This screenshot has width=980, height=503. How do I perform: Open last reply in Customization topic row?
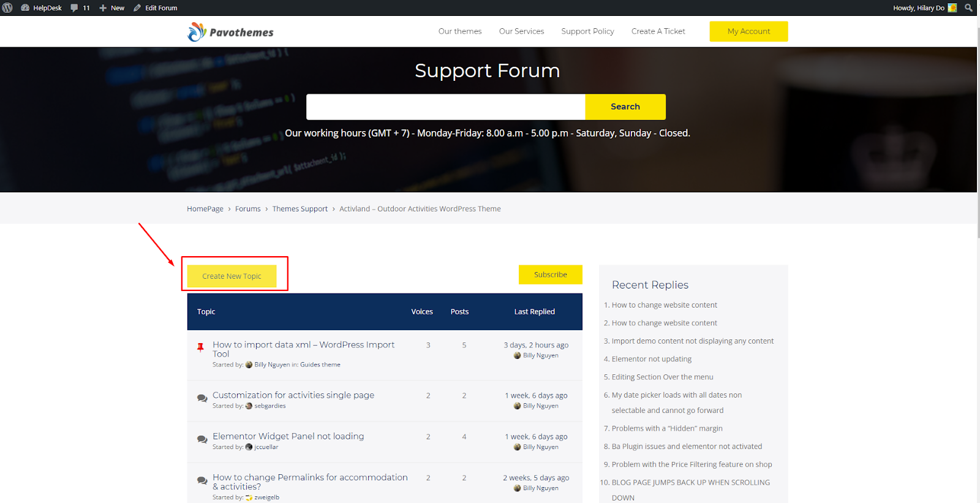tap(536, 395)
